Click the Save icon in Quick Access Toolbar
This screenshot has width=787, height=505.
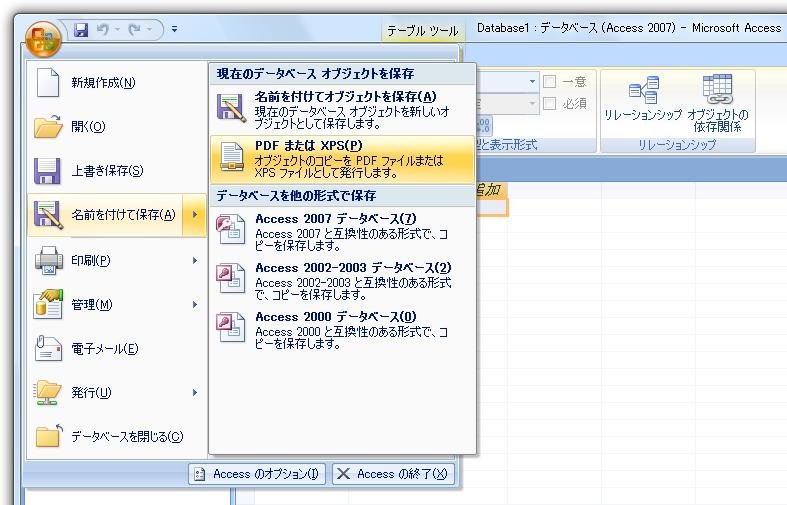pyautogui.click(x=81, y=30)
